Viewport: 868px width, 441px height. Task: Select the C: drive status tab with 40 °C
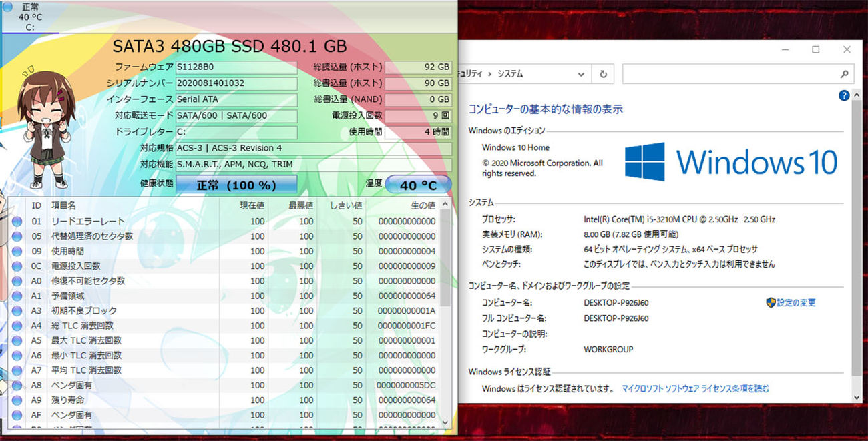coord(29,17)
